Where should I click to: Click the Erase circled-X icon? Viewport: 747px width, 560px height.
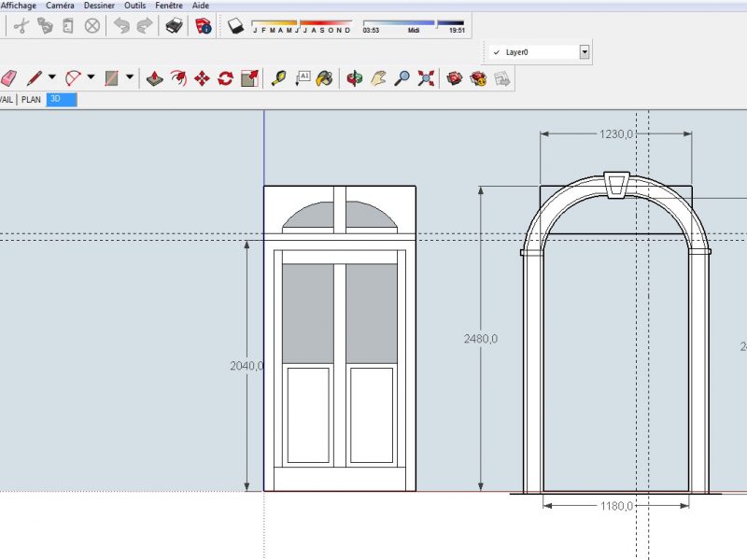pyautogui.click(x=92, y=26)
